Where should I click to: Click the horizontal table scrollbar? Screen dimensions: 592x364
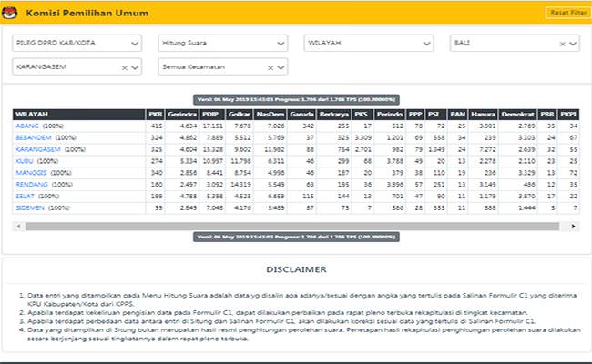[x=292, y=227]
